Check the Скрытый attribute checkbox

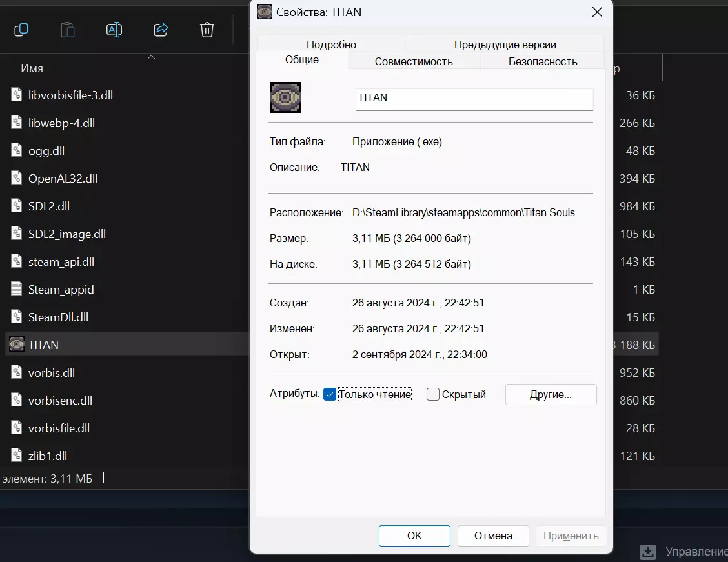coord(432,394)
